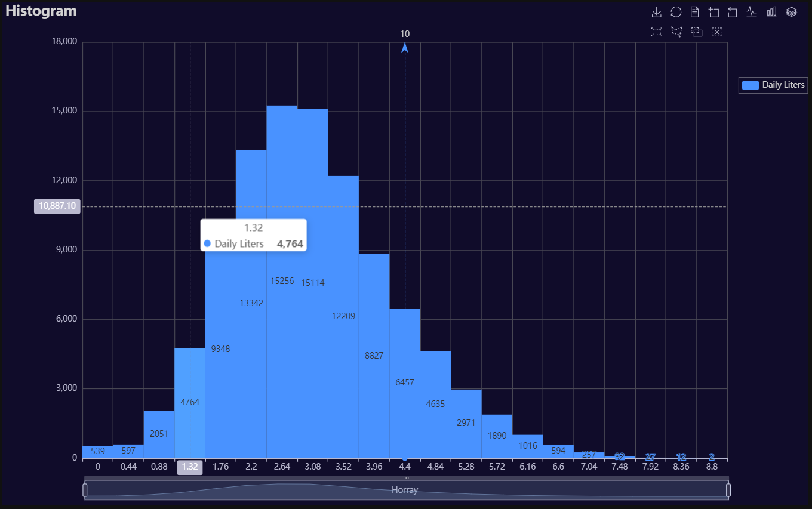Click the save as image download icon

pyautogui.click(x=657, y=12)
